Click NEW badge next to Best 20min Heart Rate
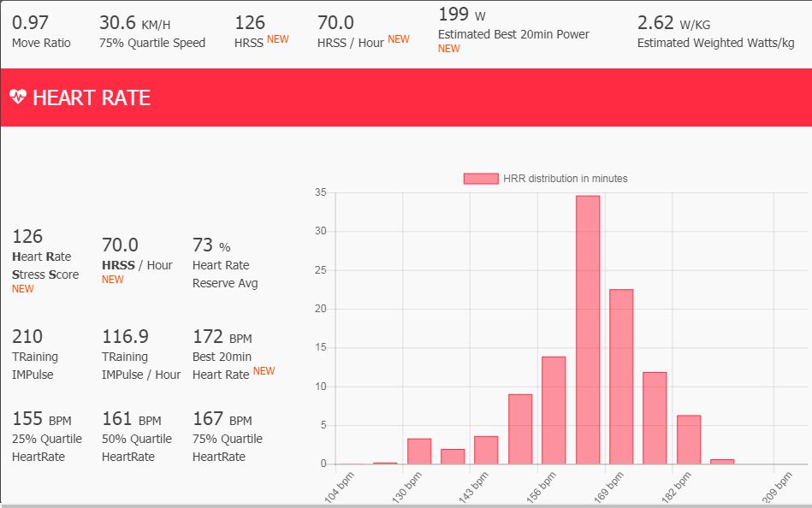The width and height of the screenshot is (812, 508). point(264,371)
